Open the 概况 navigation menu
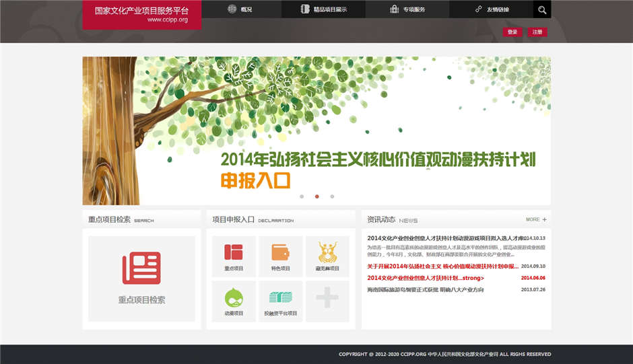Image resolution: width=633 pixels, height=364 pixels. tap(242, 9)
